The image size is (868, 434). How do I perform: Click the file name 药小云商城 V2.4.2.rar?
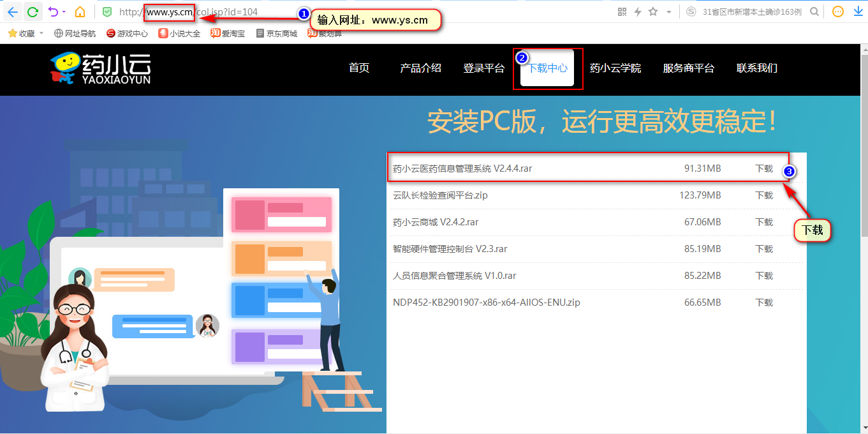436,222
